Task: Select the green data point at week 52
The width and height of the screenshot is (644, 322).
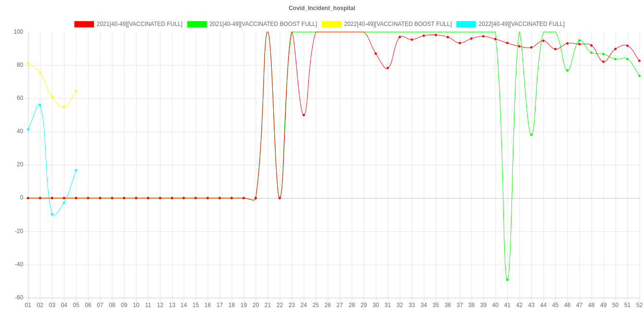Action: (x=639, y=76)
